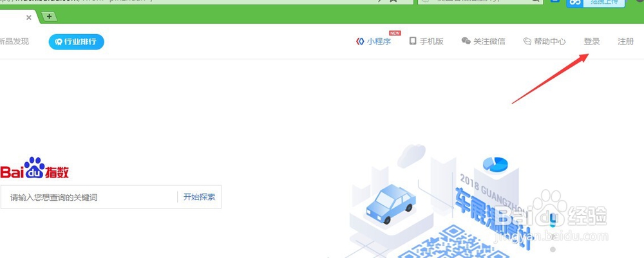Screen dimensions: 644x258
Task: Open the 帮助中心 help center
Action: 549,41
